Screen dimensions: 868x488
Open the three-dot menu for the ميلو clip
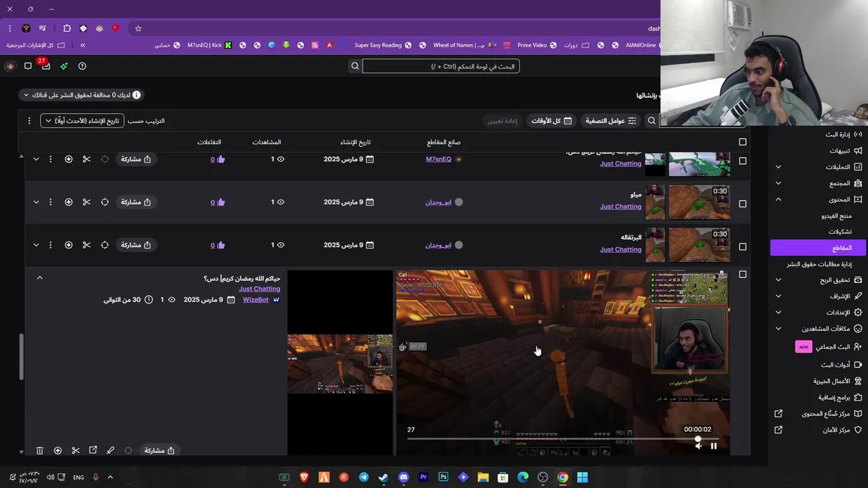click(50, 202)
